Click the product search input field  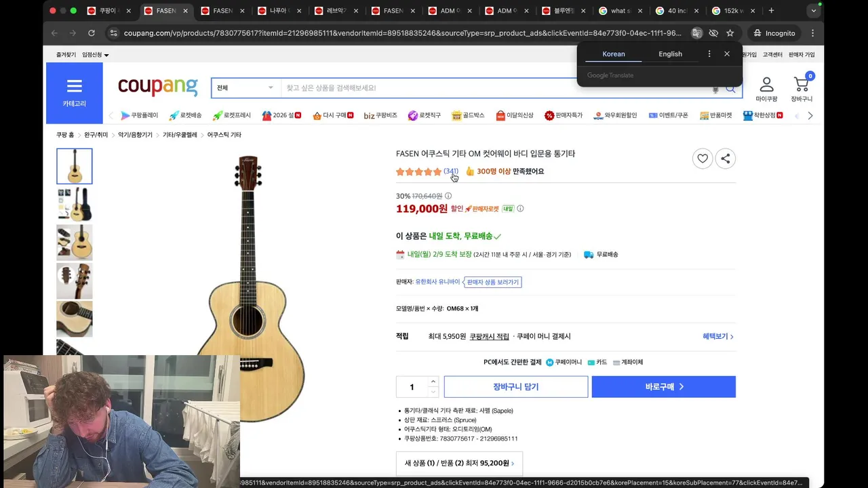(496, 88)
